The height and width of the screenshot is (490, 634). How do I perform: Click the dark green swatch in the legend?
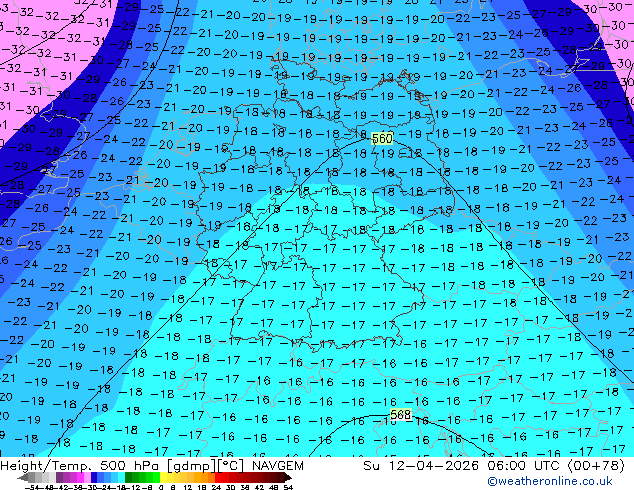click(x=129, y=478)
